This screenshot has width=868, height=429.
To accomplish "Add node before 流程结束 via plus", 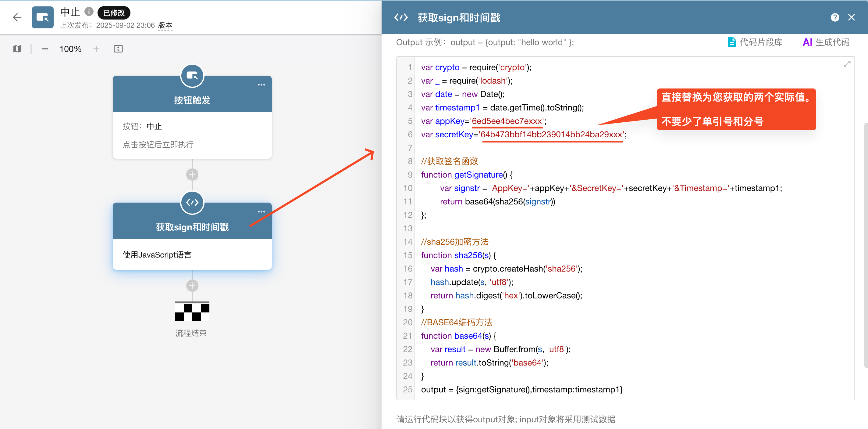I will pos(192,286).
